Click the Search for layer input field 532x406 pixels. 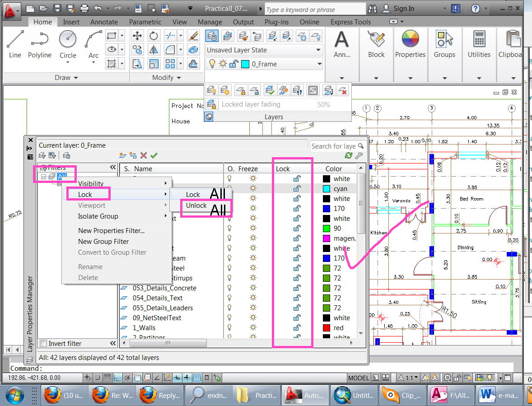click(x=333, y=146)
